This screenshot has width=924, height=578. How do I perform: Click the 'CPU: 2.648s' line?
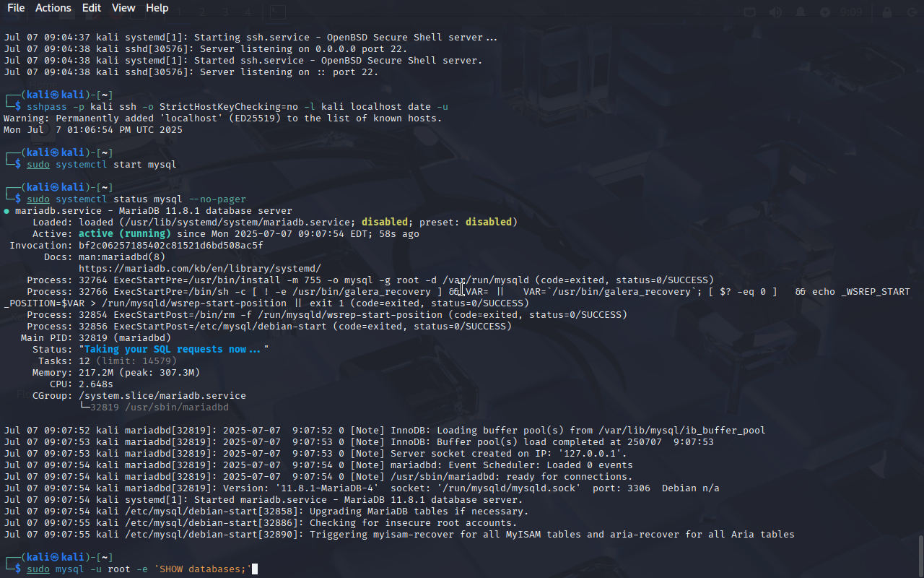(82, 384)
